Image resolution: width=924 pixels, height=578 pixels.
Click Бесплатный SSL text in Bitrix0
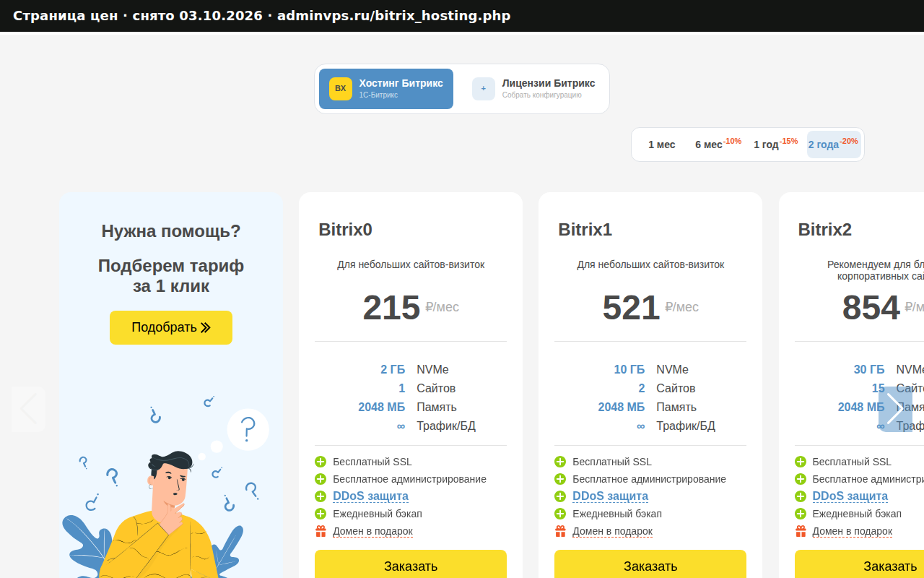(x=372, y=462)
